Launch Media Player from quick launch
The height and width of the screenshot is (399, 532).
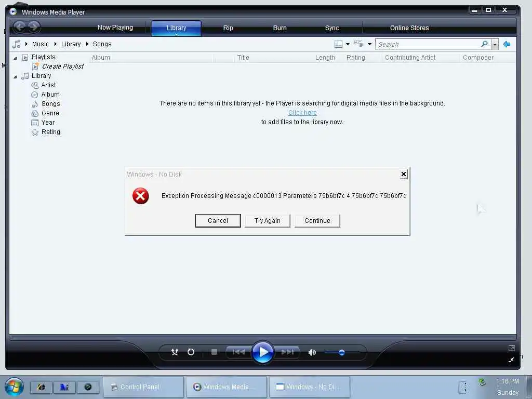[88, 387]
